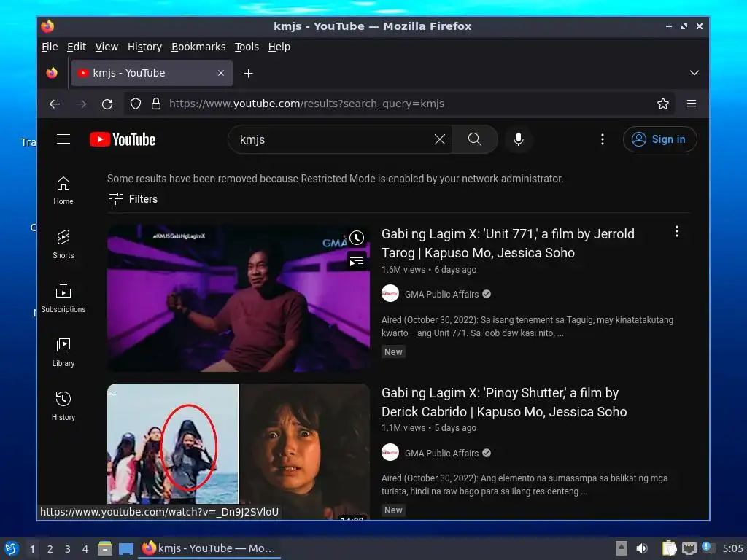Screen dimensions: 747x560
Task: List all tabs dropdown arrow
Action: click(694, 73)
